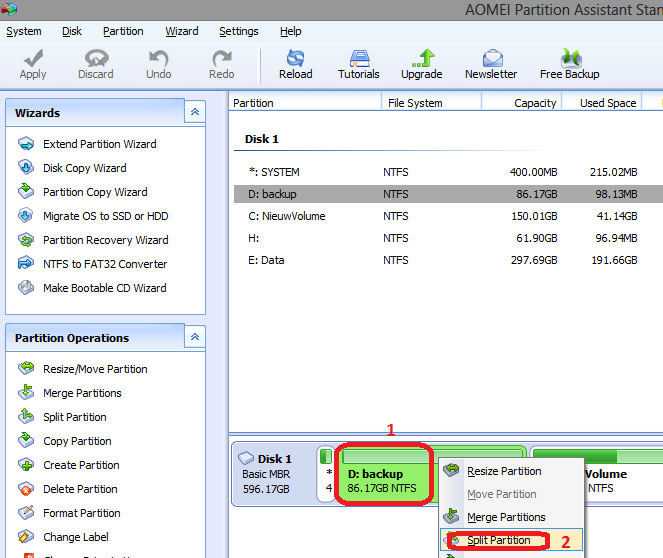
Task: Click the Extend Partition Wizard link text
Action: click(100, 144)
